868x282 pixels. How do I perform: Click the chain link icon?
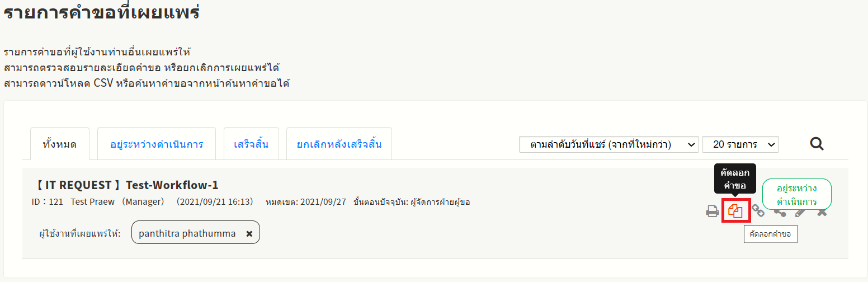758,210
